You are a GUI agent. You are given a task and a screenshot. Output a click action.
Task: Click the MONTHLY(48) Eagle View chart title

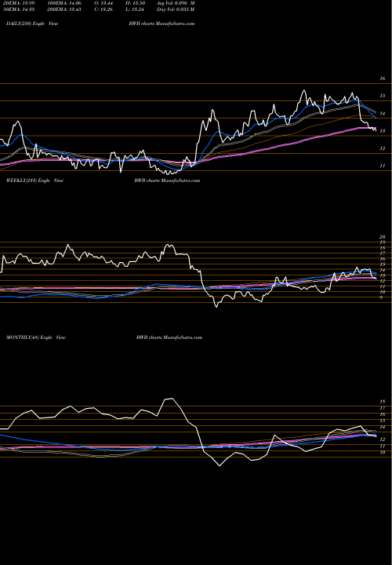click(35, 337)
